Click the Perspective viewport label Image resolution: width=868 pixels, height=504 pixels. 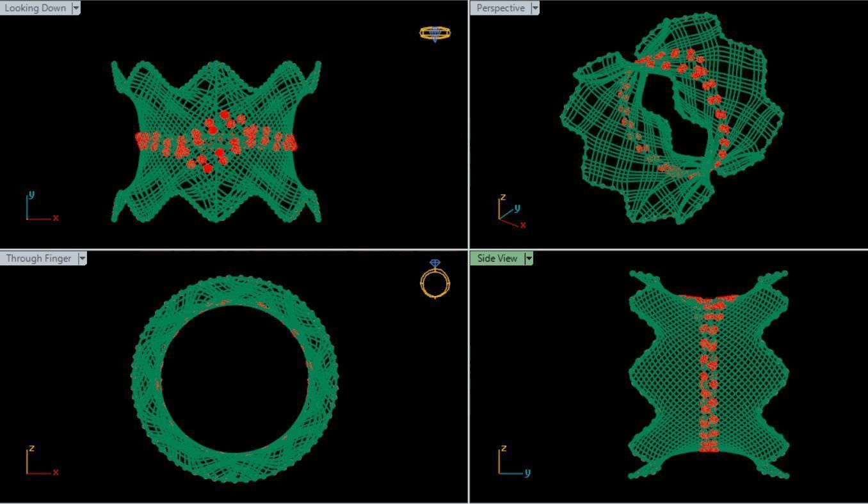pos(501,8)
